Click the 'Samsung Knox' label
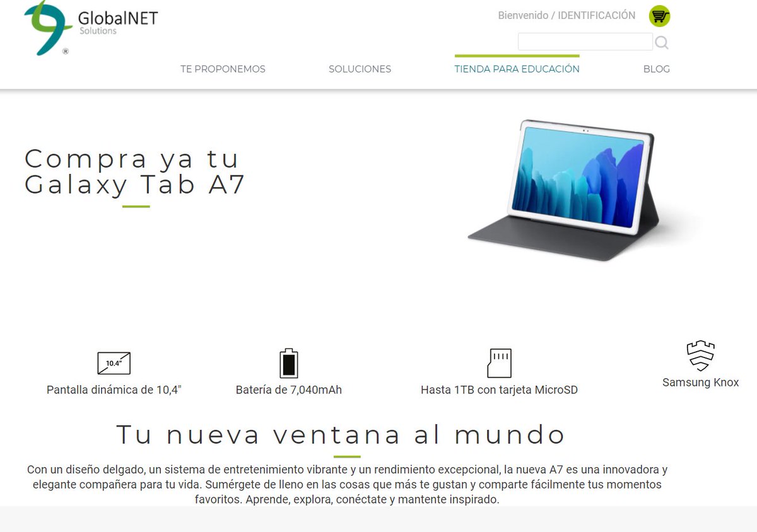This screenshot has width=757, height=532. (x=700, y=383)
